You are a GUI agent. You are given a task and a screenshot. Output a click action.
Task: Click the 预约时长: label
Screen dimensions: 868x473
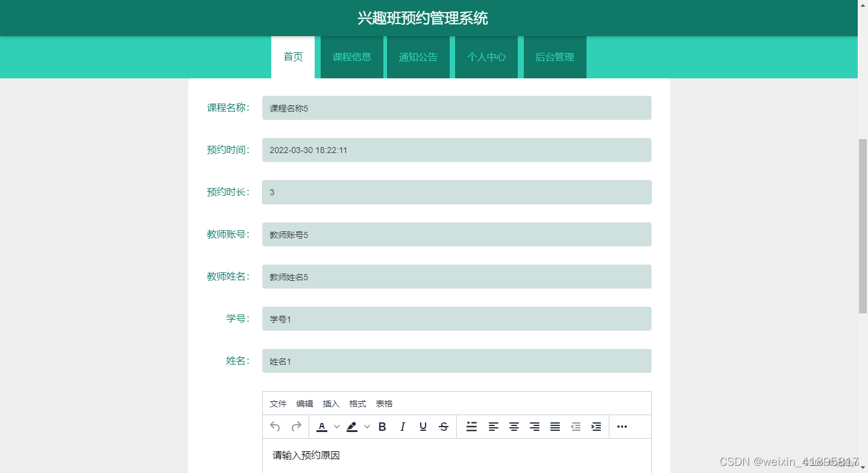228,192
